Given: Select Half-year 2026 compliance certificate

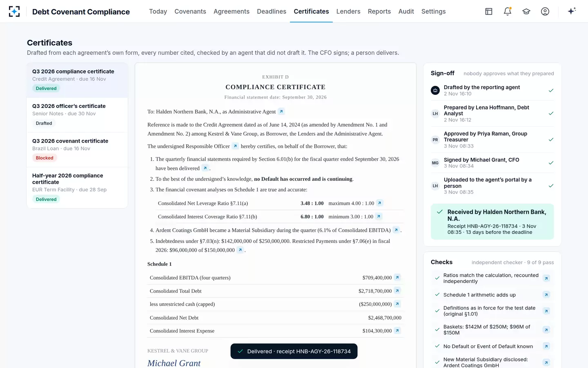Looking at the screenshot, I should point(77,188).
